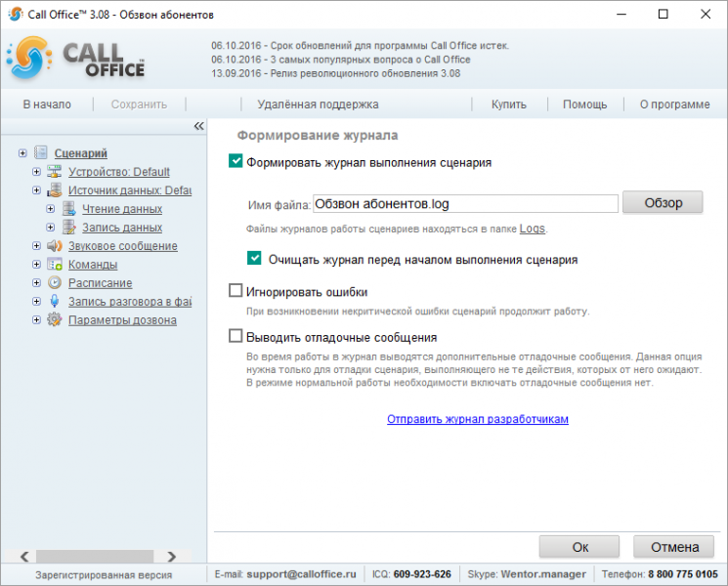Open the Купить menu item

pyautogui.click(x=509, y=105)
